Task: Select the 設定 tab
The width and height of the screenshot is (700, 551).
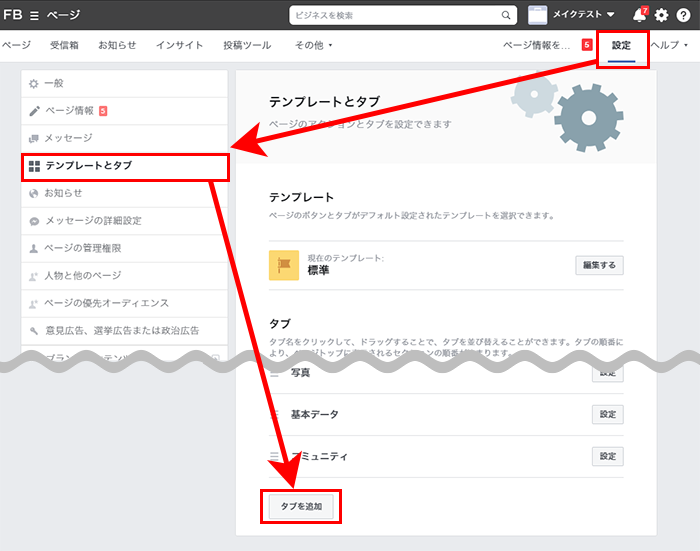Action: (x=621, y=46)
